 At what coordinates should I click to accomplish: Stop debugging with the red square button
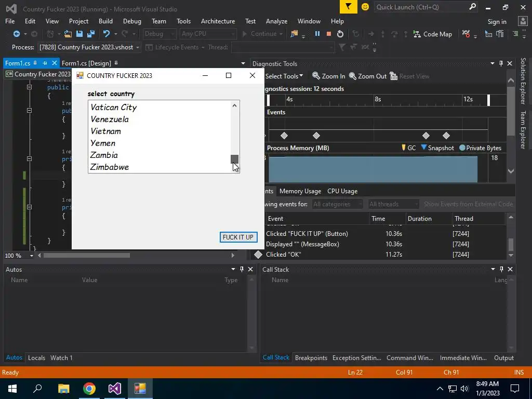(328, 34)
